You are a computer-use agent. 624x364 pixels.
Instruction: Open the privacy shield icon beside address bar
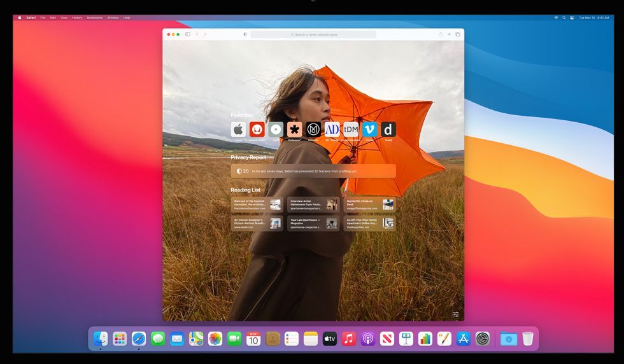pyautogui.click(x=245, y=34)
